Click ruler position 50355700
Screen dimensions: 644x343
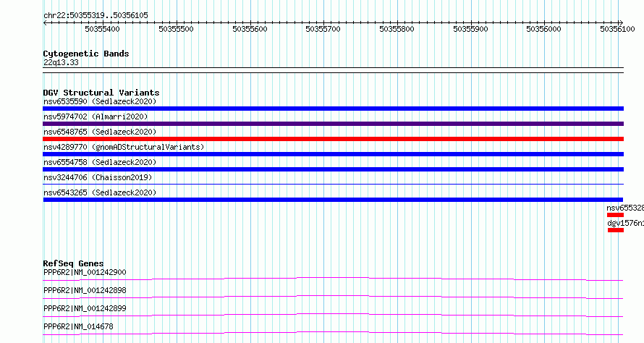[323, 29]
